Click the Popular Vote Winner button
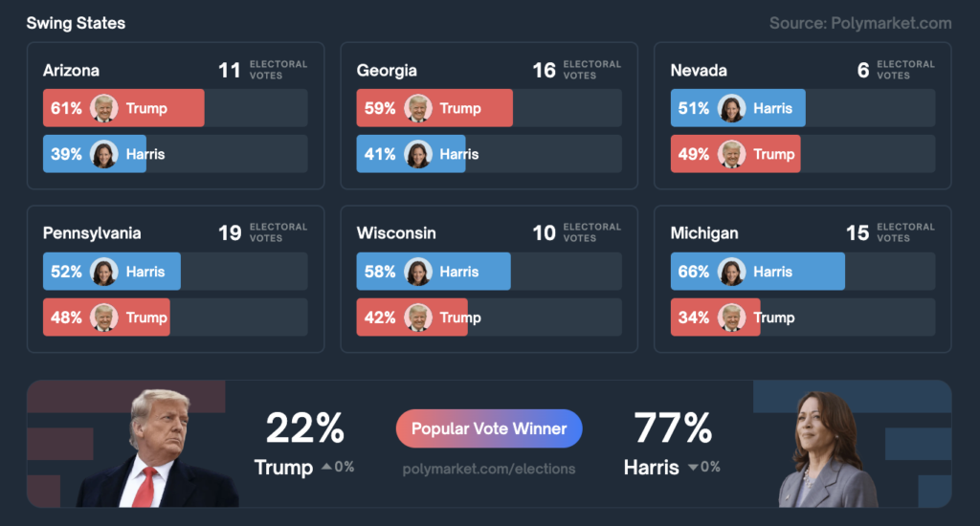The image size is (980, 526). (x=489, y=428)
